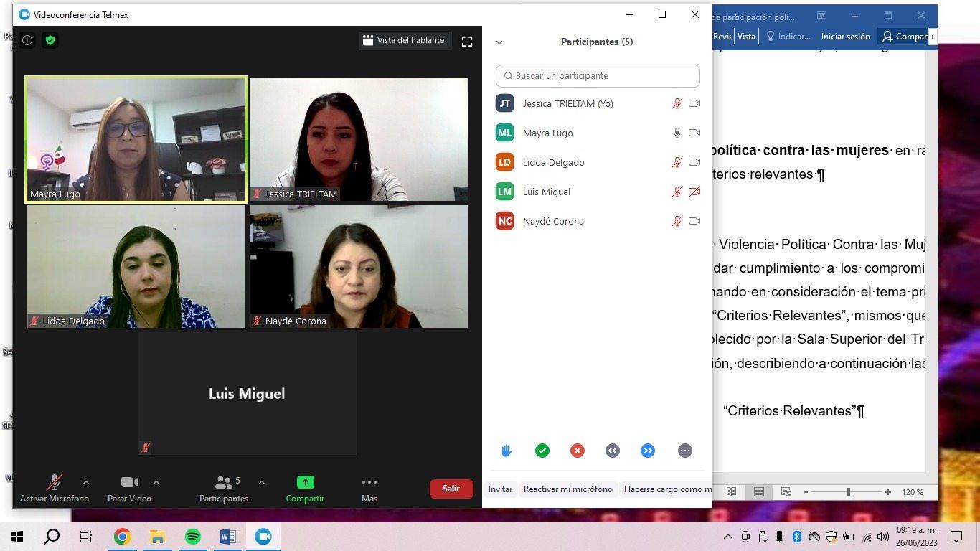
Task: Expand microphone options arrow beside Activar Micrófono
Action: tap(86, 482)
